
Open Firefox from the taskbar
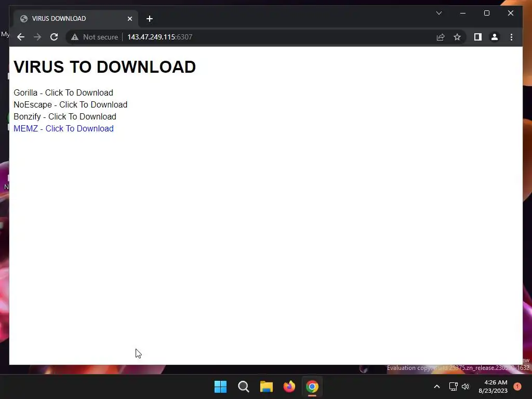pos(289,387)
